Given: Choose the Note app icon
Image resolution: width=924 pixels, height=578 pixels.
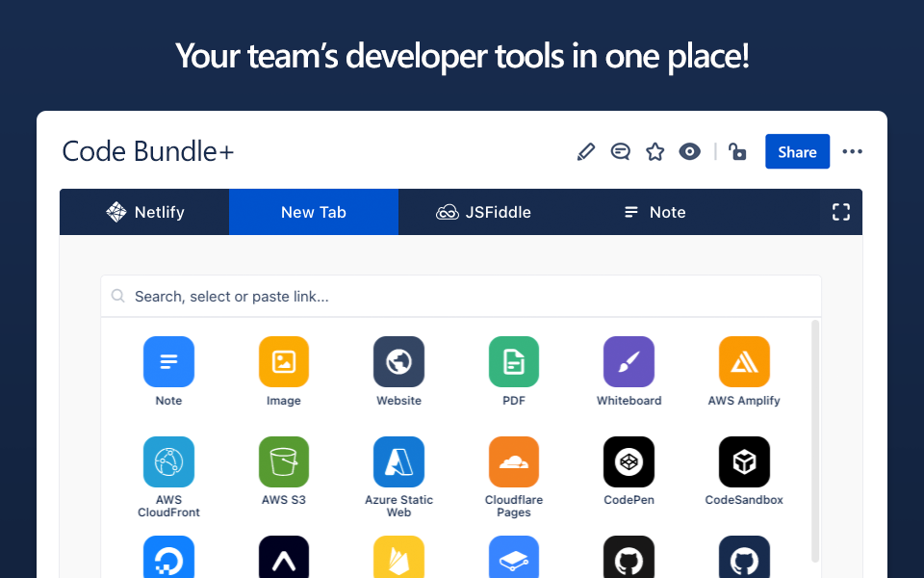Looking at the screenshot, I should pyautogui.click(x=168, y=361).
